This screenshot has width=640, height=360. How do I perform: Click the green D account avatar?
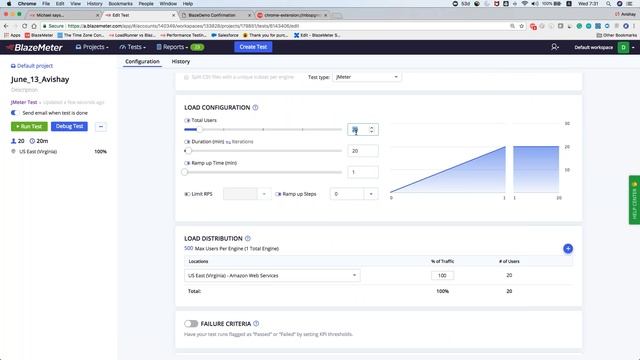pyautogui.click(x=623, y=47)
